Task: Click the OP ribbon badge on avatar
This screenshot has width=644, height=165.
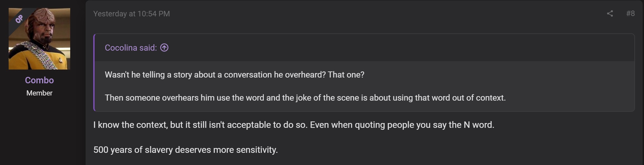Action: point(19,19)
